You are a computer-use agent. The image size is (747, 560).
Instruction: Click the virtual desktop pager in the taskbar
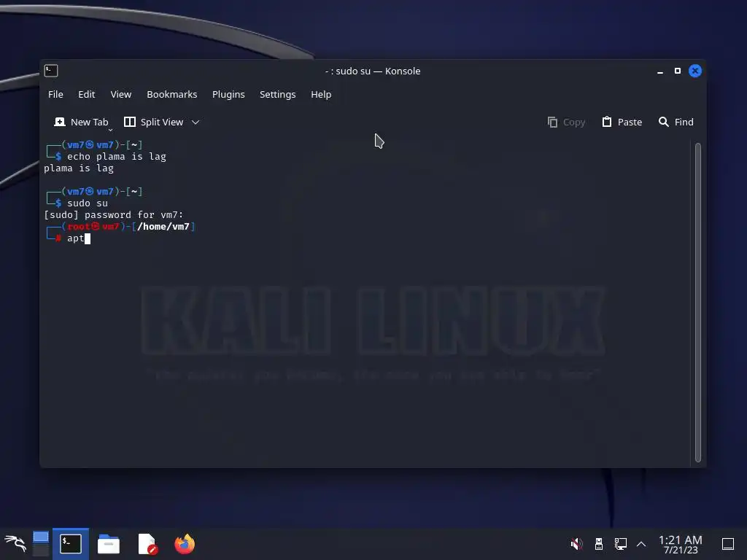tap(41, 544)
